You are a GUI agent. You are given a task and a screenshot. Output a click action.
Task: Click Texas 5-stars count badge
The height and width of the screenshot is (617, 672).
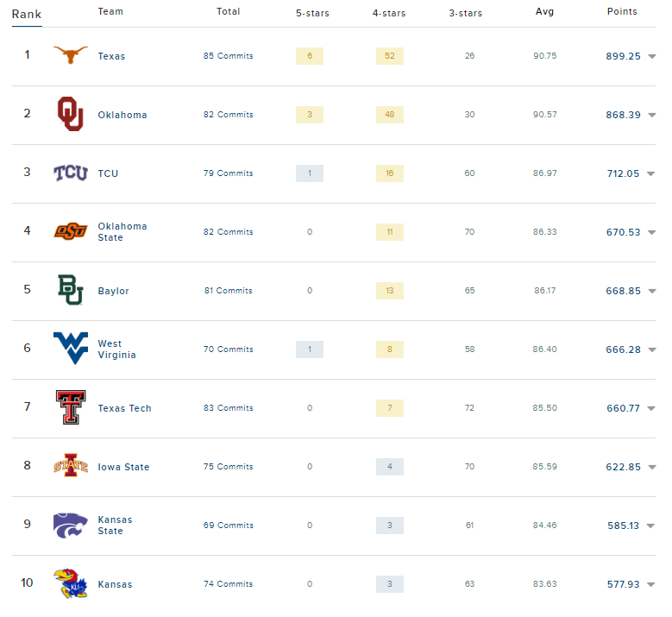point(309,56)
